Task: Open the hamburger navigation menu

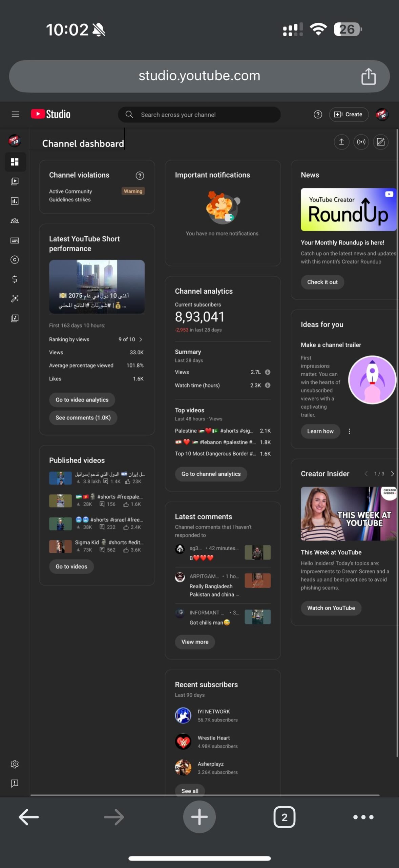Action: 15,114
